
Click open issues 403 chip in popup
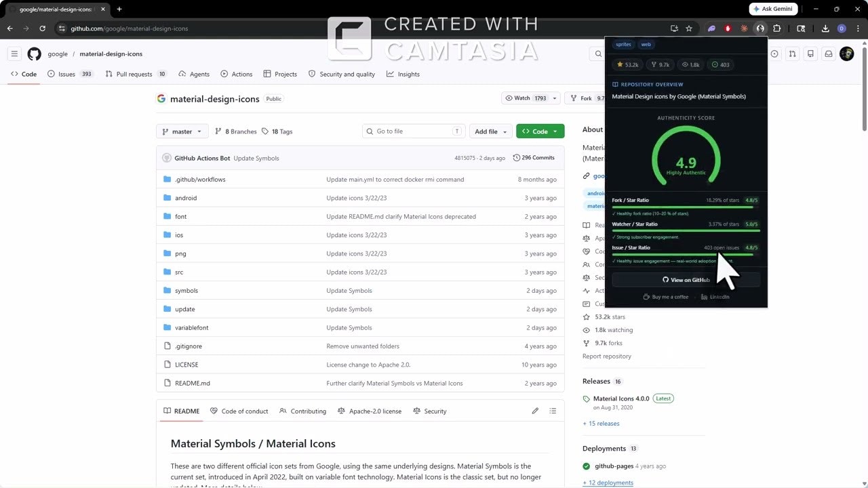pyautogui.click(x=720, y=64)
